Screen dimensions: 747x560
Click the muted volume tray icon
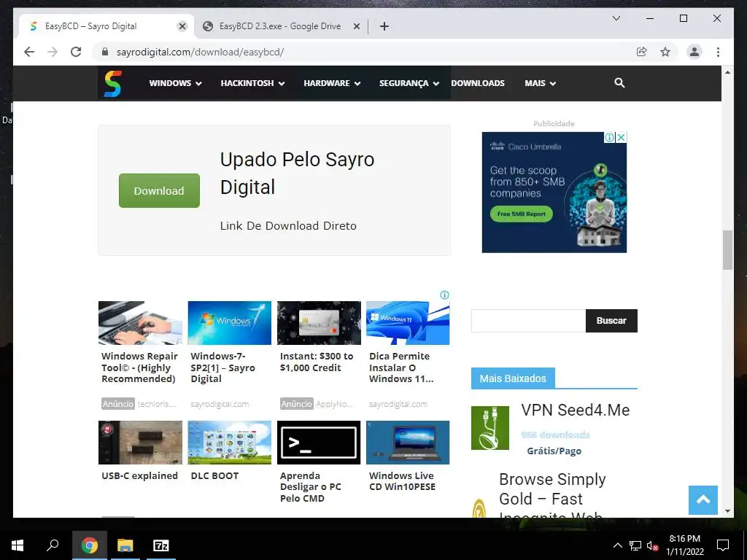652,545
